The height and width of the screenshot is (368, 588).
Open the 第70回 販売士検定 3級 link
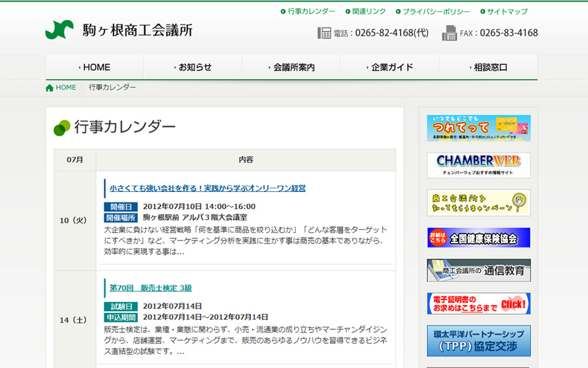(151, 288)
